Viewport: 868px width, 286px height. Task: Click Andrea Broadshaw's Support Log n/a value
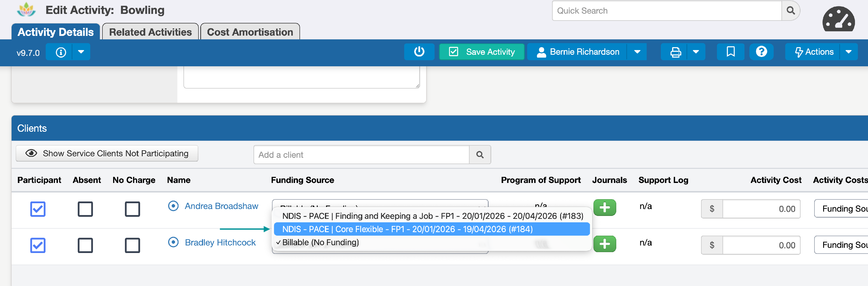pos(645,206)
